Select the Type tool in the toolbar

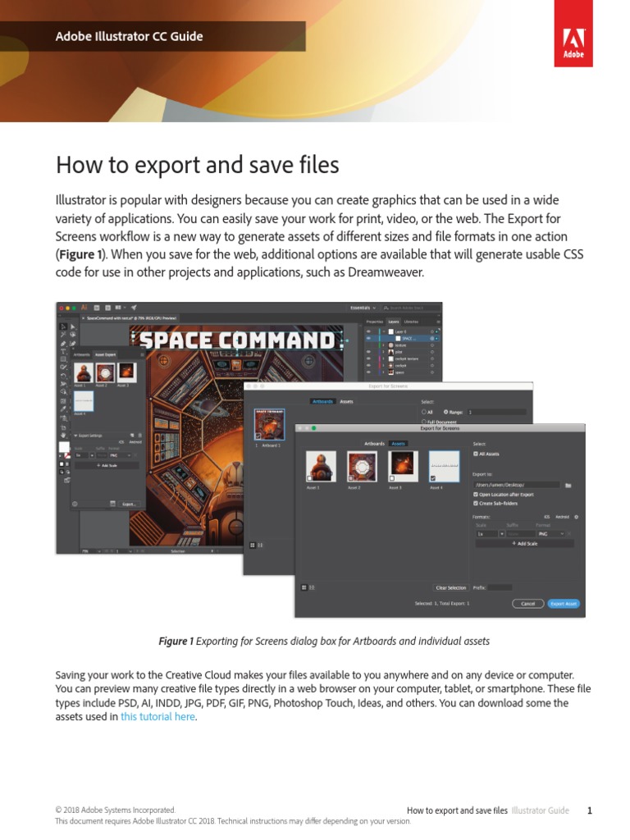tap(63, 351)
